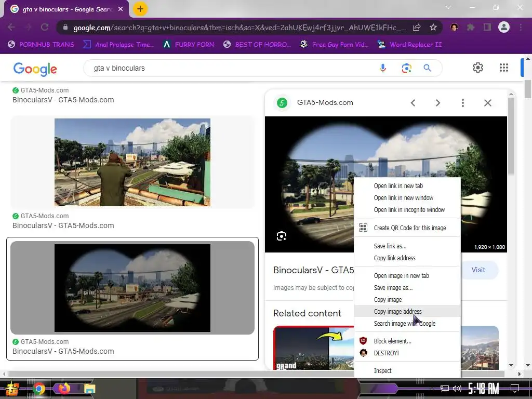The width and height of the screenshot is (532, 399).
Task: Click the network icon in system tray
Action: tap(444, 389)
